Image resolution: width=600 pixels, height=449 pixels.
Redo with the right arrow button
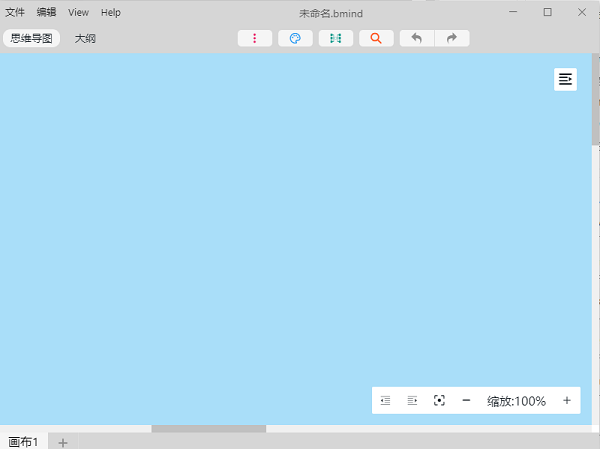point(452,38)
